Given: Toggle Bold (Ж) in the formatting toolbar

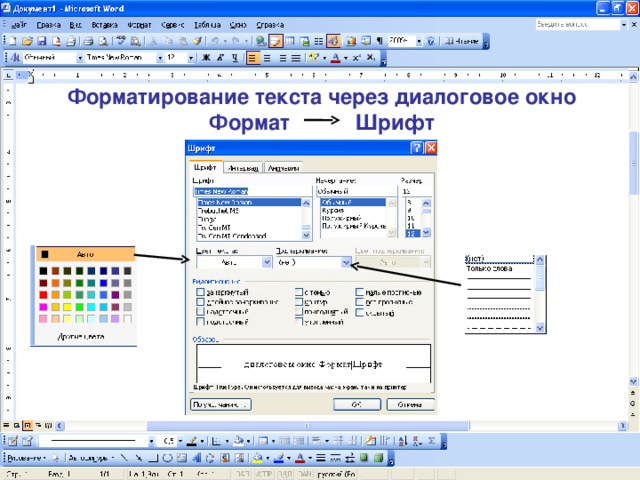Looking at the screenshot, I should click(x=205, y=58).
